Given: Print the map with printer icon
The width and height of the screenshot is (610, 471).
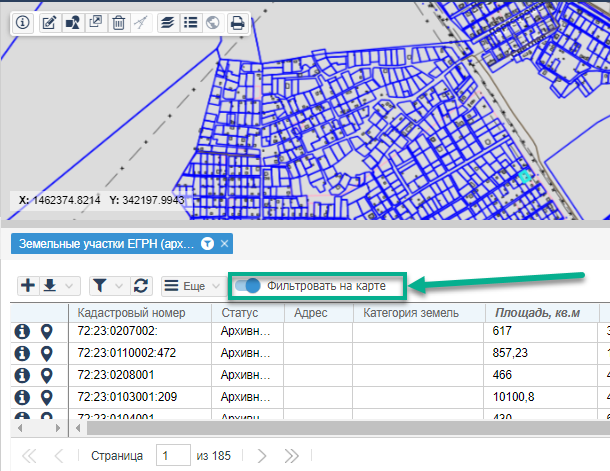Looking at the screenshot, I should click(237, 23).
